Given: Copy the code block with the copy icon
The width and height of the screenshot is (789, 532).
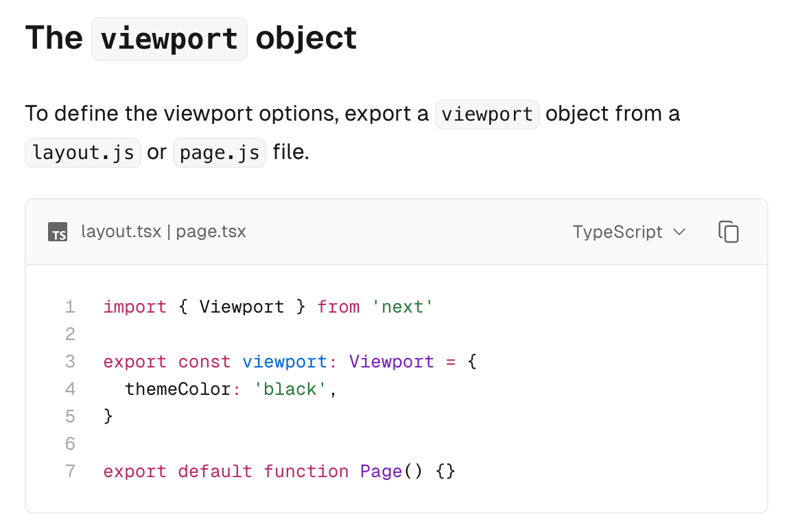Looking at the screenshot, I should coord(728,232).
